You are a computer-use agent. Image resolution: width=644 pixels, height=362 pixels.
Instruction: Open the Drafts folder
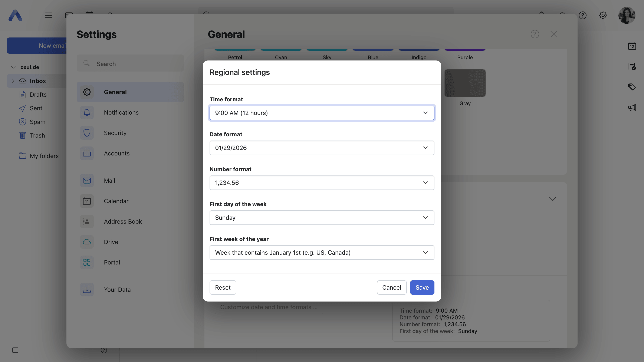click(38, 95)
